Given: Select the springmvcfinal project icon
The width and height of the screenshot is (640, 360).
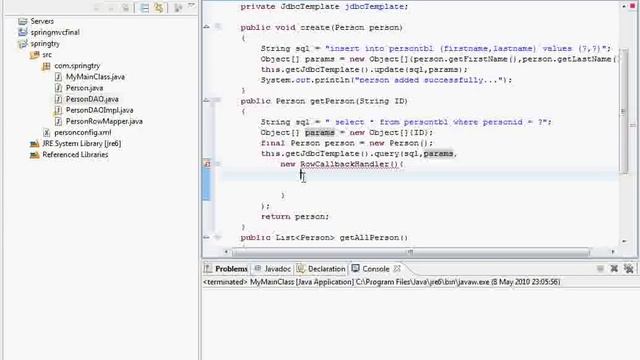Looking at the screenshot, I should [x=23, y=32].
